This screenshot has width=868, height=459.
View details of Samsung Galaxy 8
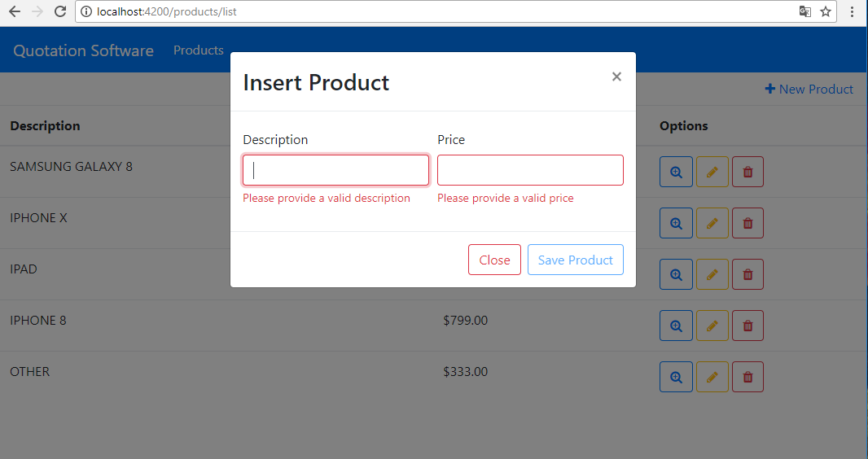(676, 172)
